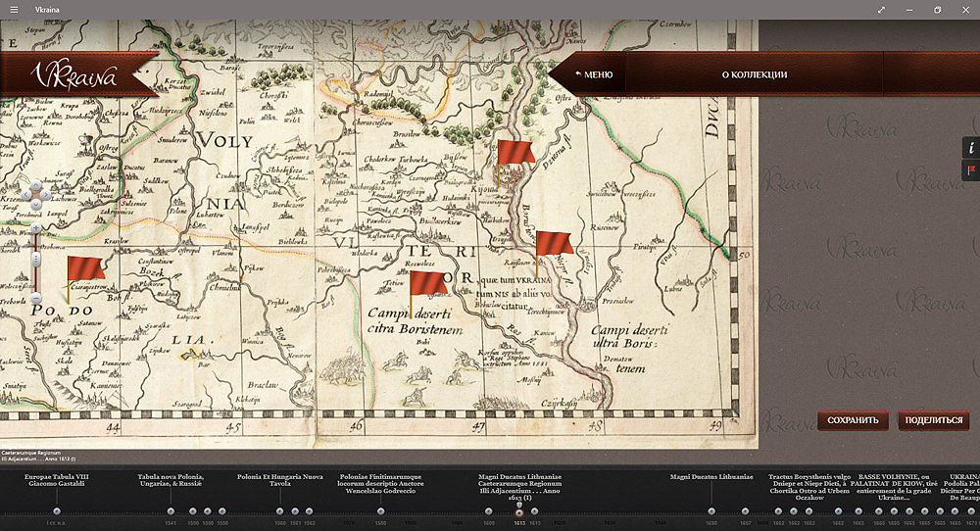
Task: Select the 1609 timeline marker
Action: [488, 511]
